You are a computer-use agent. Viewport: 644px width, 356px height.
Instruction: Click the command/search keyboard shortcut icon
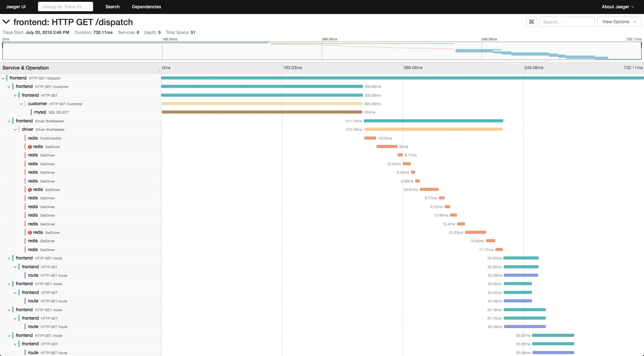(531, 21)
